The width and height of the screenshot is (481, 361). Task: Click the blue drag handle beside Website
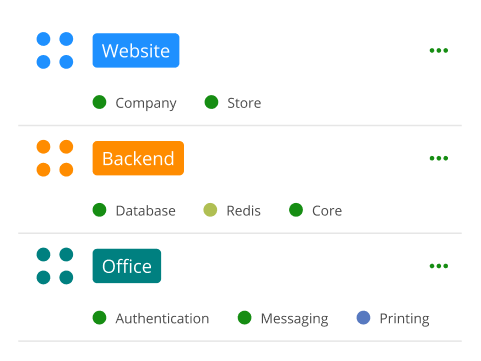pyautogui.click(x=55, y=50)
